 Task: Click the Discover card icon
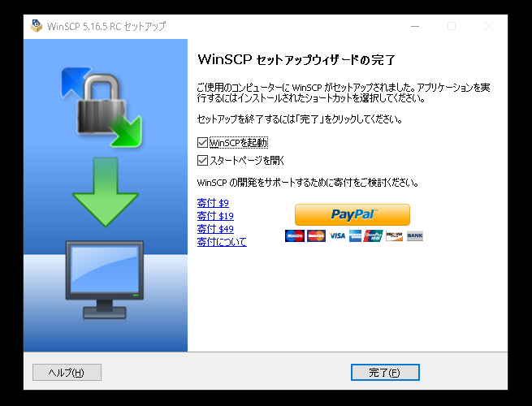tap(394, 235)
